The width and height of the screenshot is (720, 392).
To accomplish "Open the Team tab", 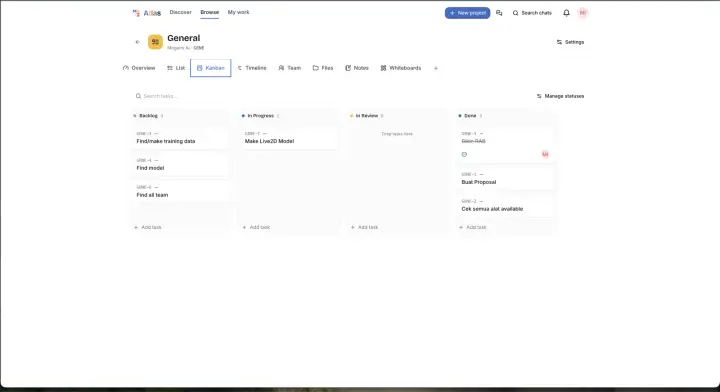I will click(x=289, y=68).
